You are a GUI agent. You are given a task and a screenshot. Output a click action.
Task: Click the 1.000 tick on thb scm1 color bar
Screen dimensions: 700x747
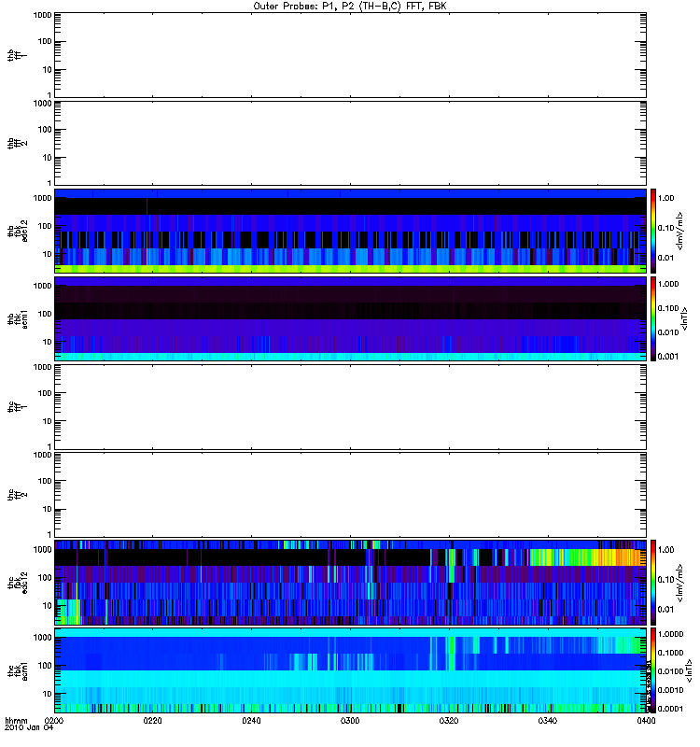(668, 284)
